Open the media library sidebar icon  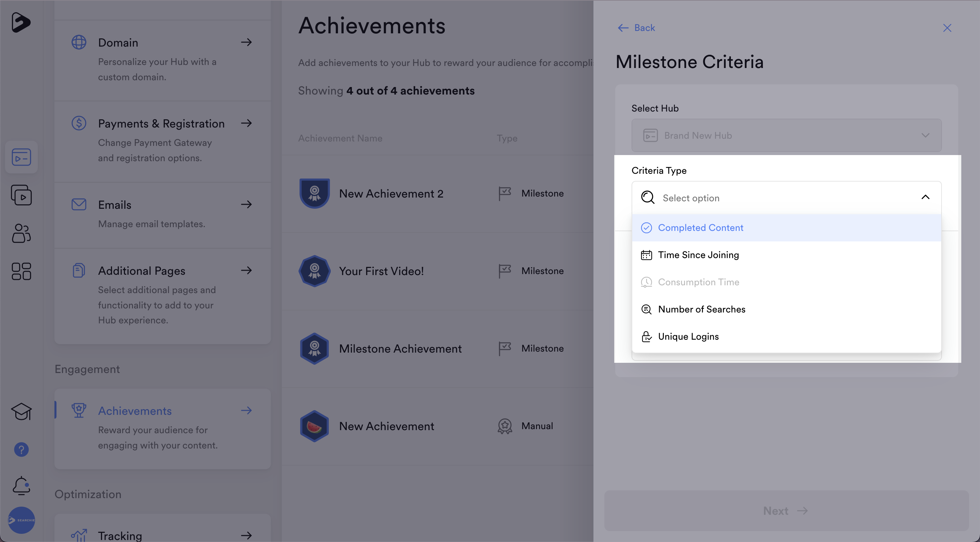(21, 196)
